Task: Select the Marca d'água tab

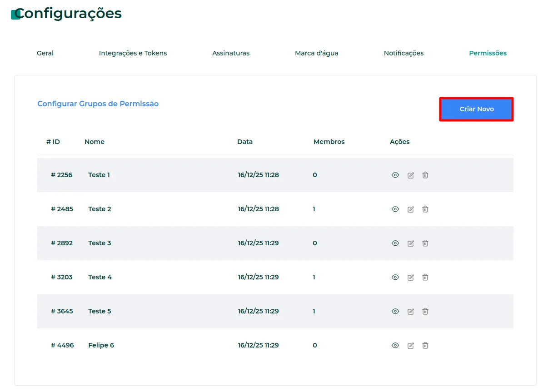Action: [317, 53]
